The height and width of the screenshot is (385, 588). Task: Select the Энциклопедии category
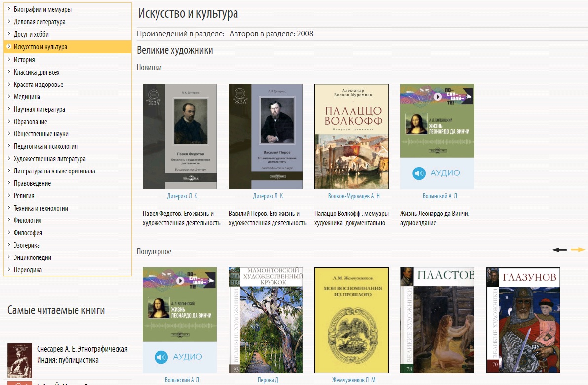32,257
